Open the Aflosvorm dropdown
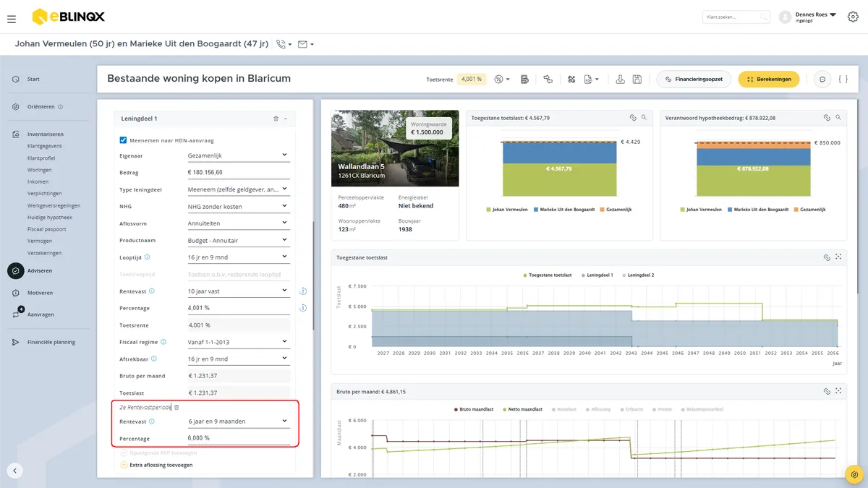868x488 pixels. [x=237, y=223]
